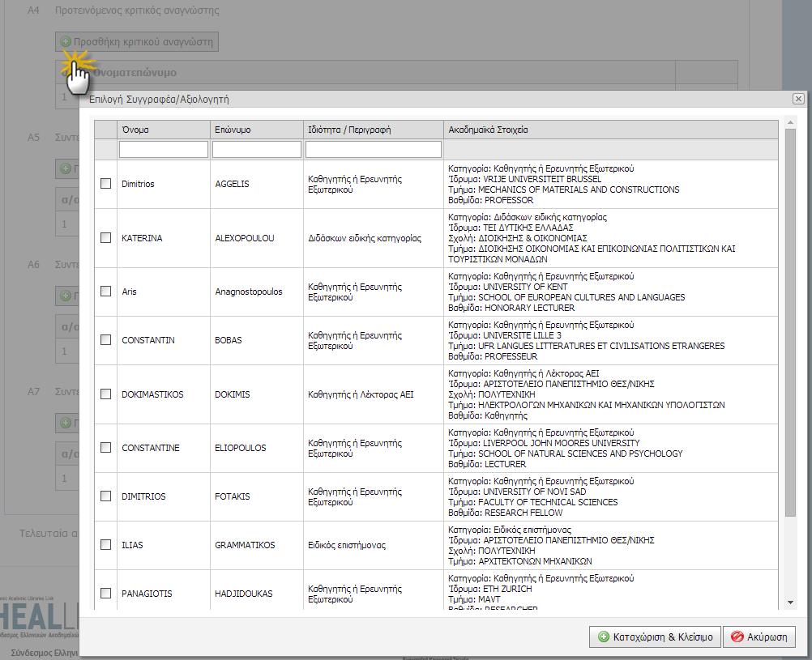
Task: Click the Βαθμίδα: HONORARY LECTURER line
Action: click(x=511, y=308)
